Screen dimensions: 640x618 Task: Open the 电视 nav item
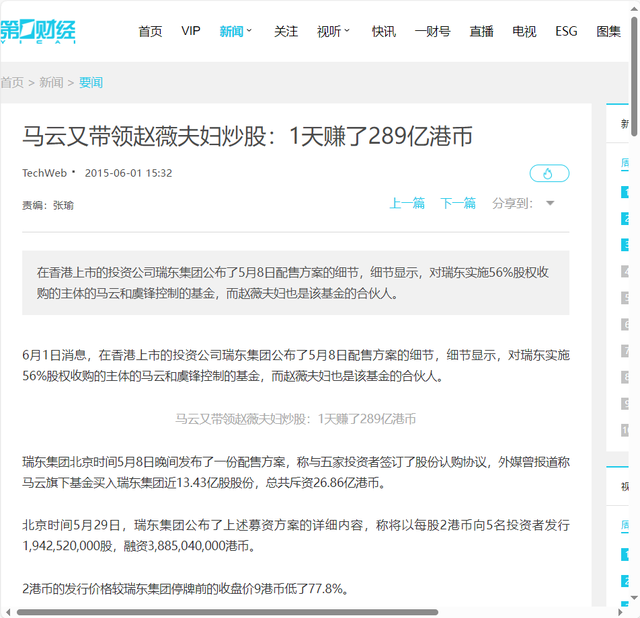(x=524, y=31)
